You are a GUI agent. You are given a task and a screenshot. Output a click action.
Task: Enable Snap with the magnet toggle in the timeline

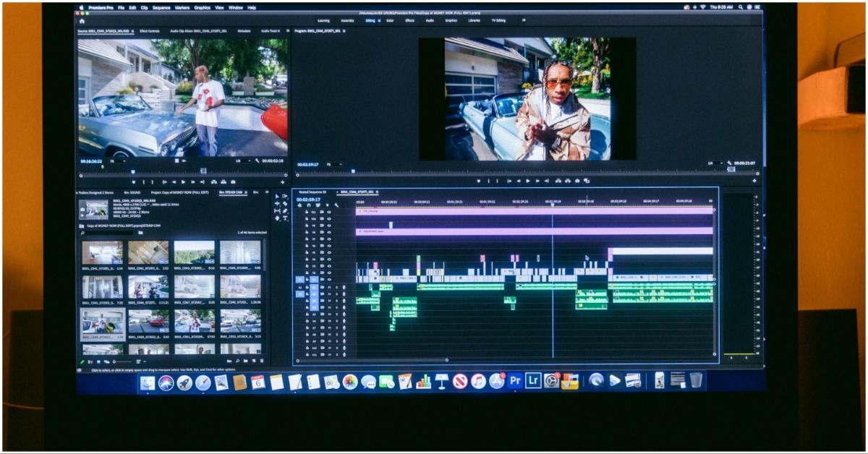309,205
